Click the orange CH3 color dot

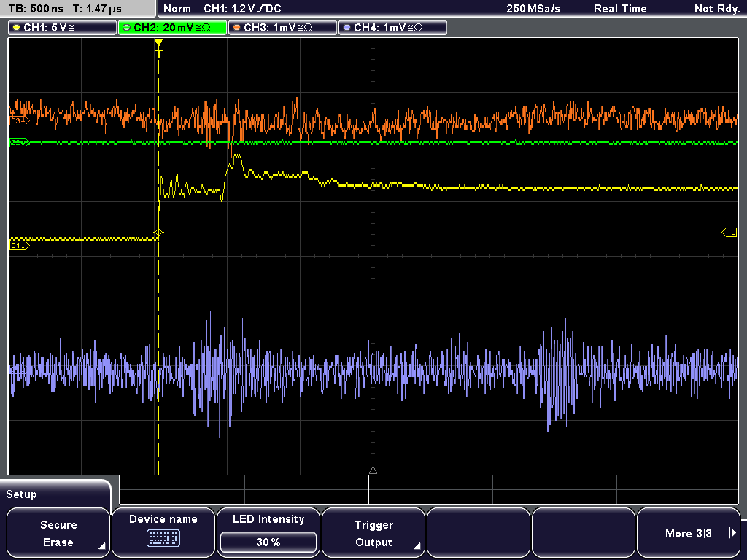(237, 28)
